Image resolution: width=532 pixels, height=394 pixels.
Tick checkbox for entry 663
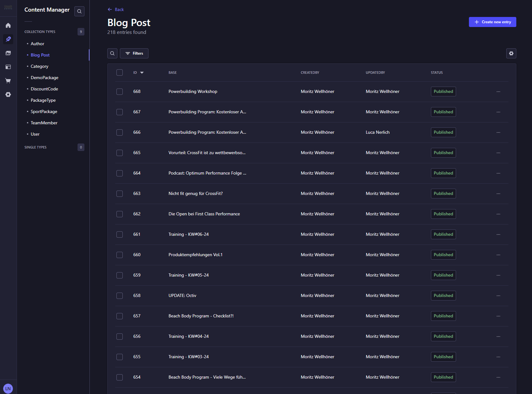coord(120,194)
